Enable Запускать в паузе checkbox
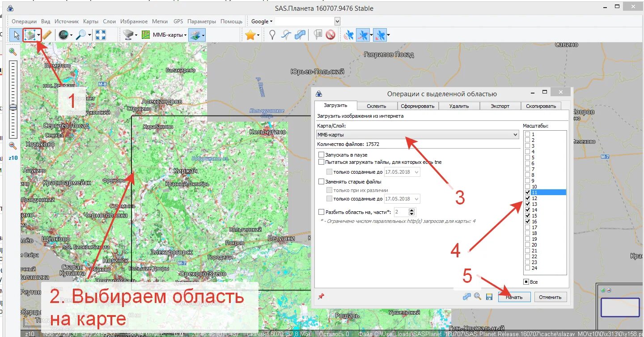The image size is (644, 337). tap(321, 155)
